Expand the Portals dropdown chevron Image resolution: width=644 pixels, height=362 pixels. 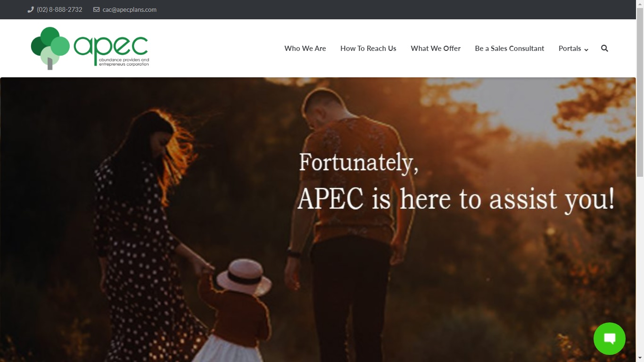(x=586, y=49)
